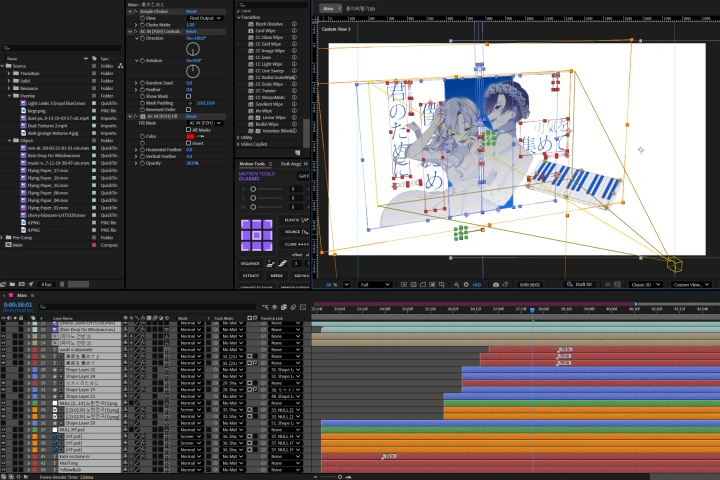Collapse the Overlay folder
720x480 pixels.
10,96
